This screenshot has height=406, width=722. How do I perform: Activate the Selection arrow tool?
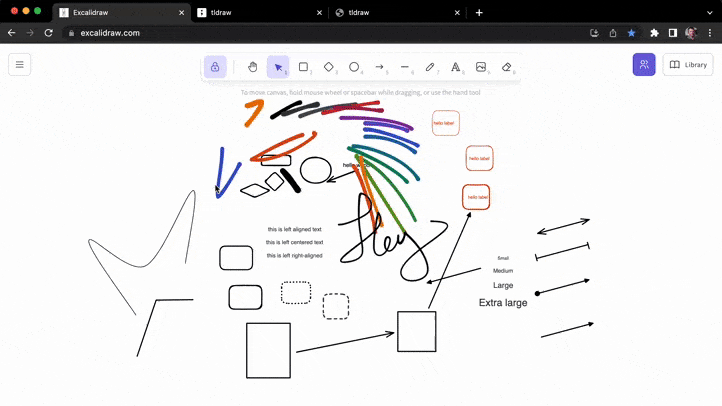tap(278, 67)
